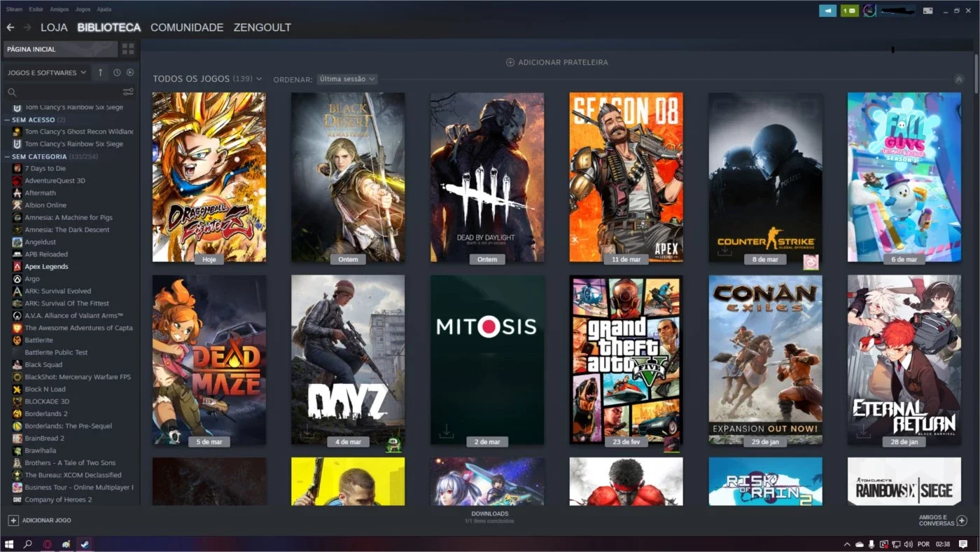Viewport: 980px width, 552px height.
Task: Click the Steam taskbar icon
Action: (84, 544)
